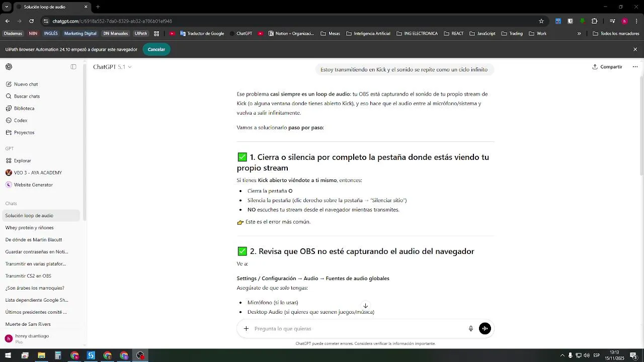The height and width of the screenshot is (362, 644).
Task: Open File Explorer from the taskbar
Action: [x=41, y=355]
